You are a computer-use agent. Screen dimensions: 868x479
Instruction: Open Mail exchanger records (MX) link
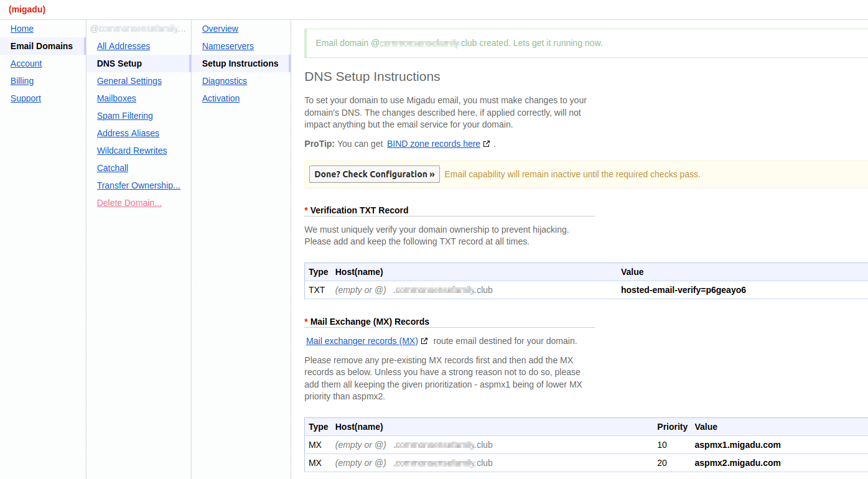pos(362,341)
